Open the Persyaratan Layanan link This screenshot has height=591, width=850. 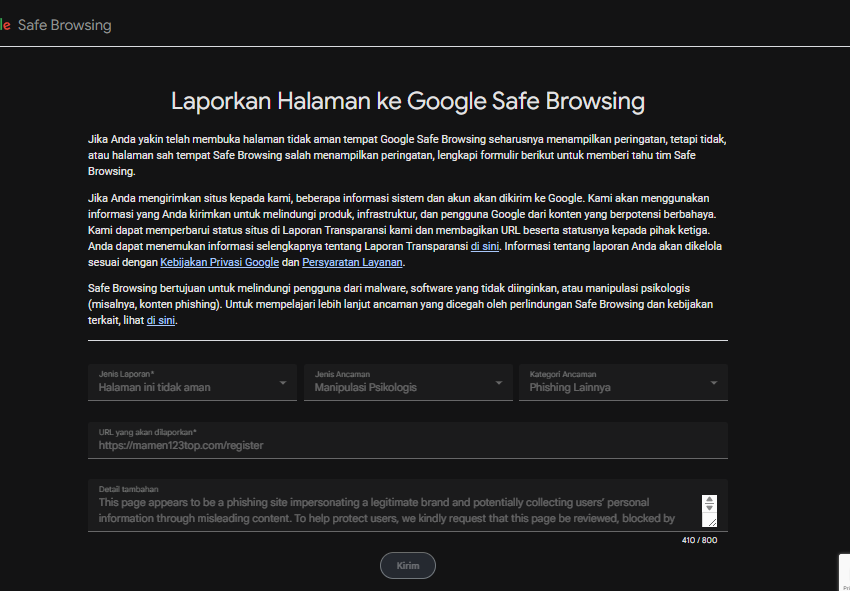(352, 262)
